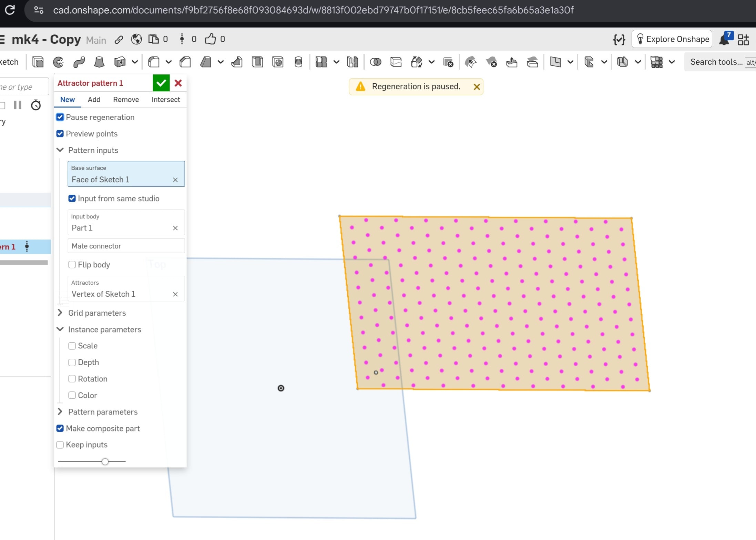Switch to the Remove tab

126,100
